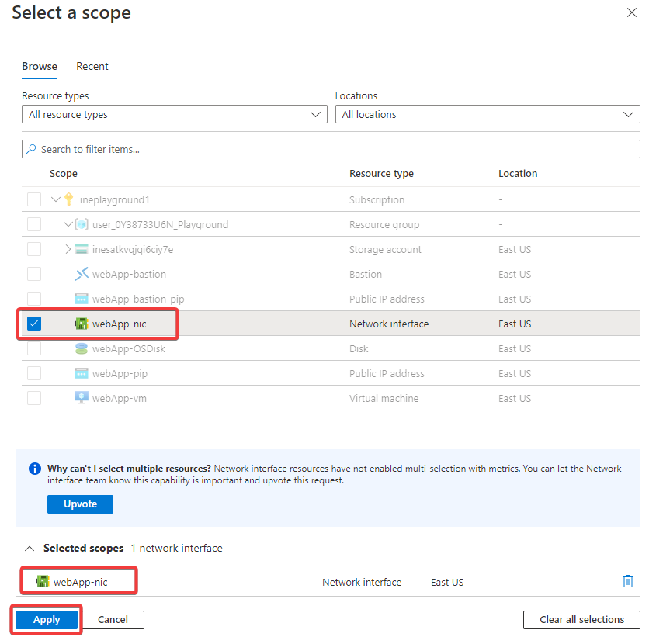Click the webApp-vm virtual machine icon
This screenshot has width=656, height=644.
click(81, 398)
